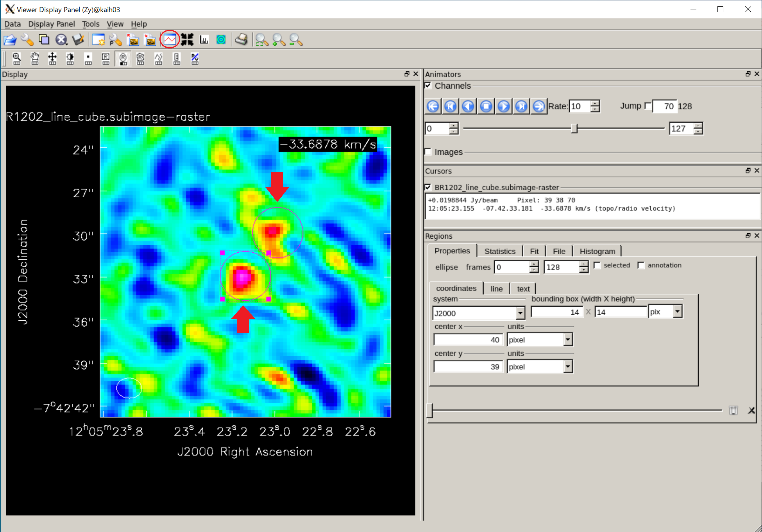Open center x units pixel dropdown

click(x=568, y=339)
